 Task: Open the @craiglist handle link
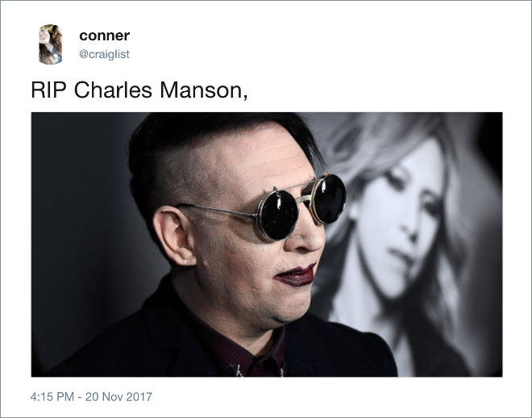coord(104,54)
